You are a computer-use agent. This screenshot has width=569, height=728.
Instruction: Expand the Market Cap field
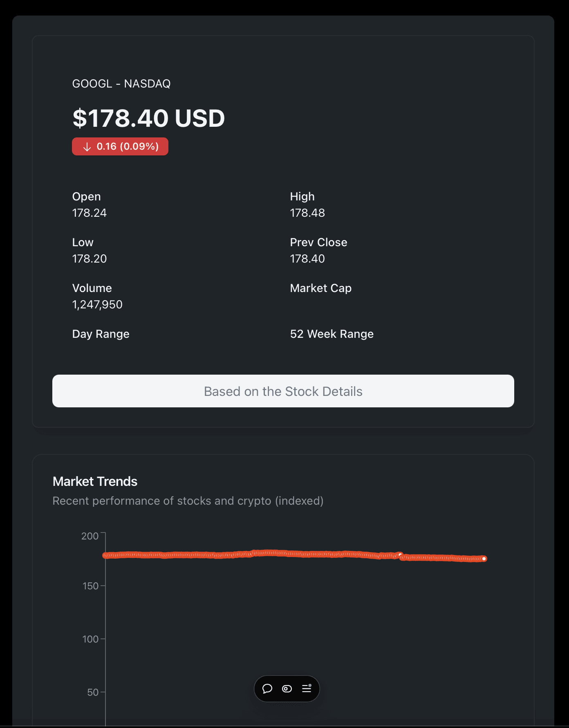(x=320, y=288)
